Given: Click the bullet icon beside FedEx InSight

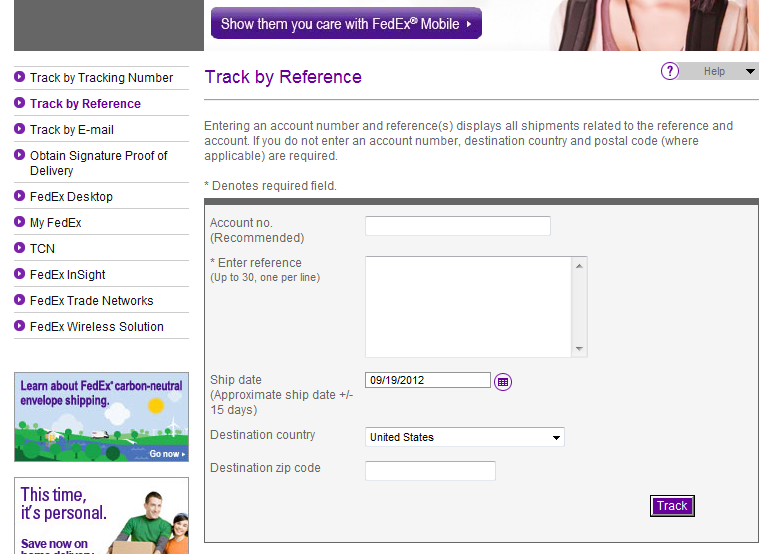Looking at the screenshot, I should 20,274.
